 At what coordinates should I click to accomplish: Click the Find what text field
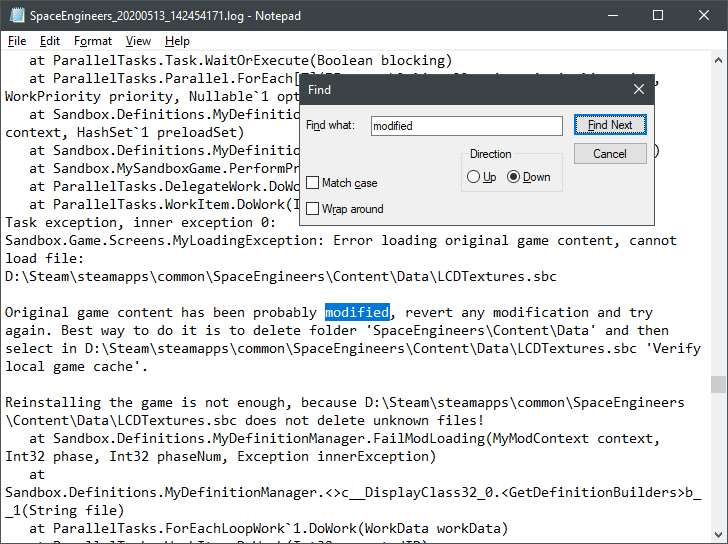pyautogui.click(x=466, y=126)
